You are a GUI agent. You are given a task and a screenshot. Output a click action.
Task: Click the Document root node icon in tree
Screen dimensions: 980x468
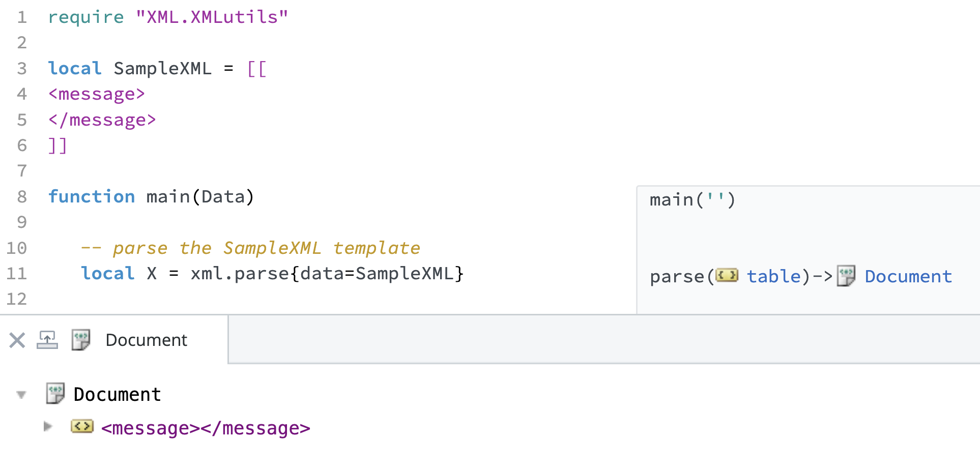point(55,394)
